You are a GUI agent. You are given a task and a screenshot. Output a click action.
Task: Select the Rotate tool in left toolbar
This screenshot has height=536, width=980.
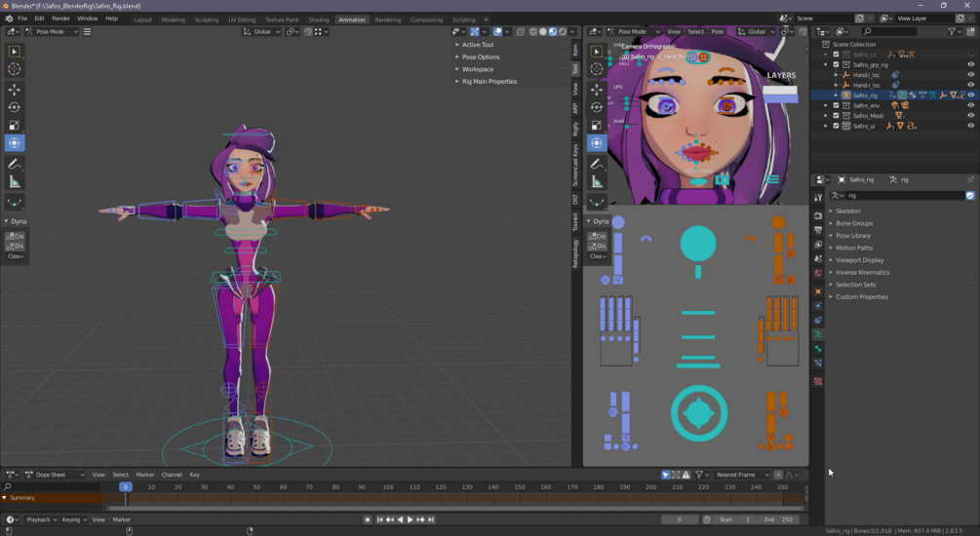[14, 107]
